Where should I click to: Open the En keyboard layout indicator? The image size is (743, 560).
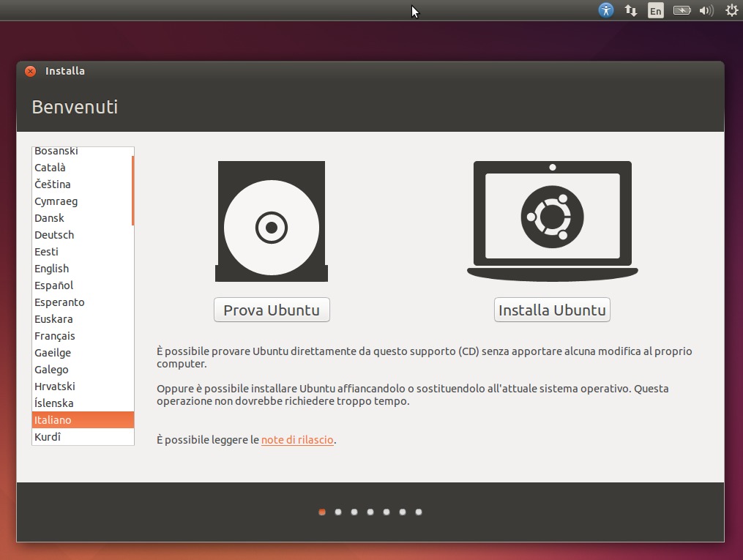pos(656,10)
